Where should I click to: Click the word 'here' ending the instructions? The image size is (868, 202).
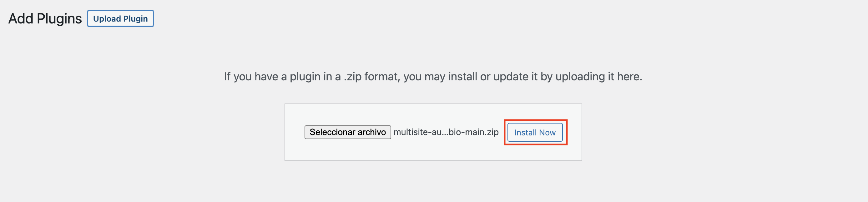[628, 77]
